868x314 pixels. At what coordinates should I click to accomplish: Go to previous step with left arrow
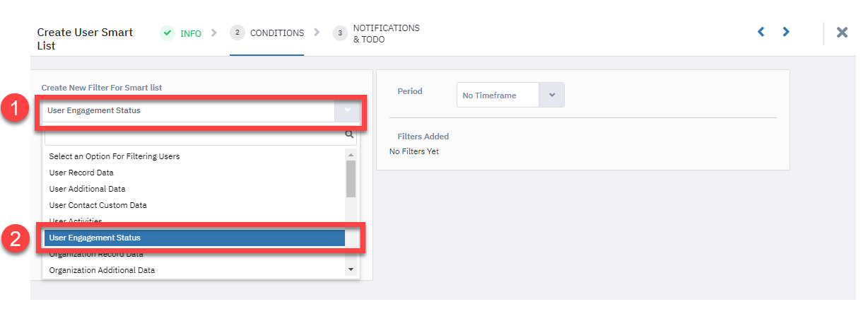(761, 32)
